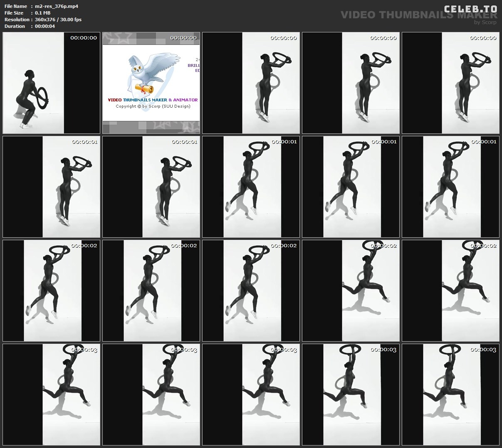Click the Resolution value 360x376 / 30.00 fps
The height and width of the screenshot is (448, 502).
58,20
